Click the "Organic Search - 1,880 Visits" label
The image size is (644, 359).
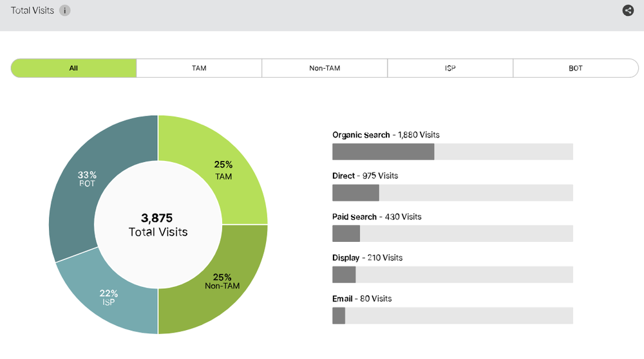[386, 135]
